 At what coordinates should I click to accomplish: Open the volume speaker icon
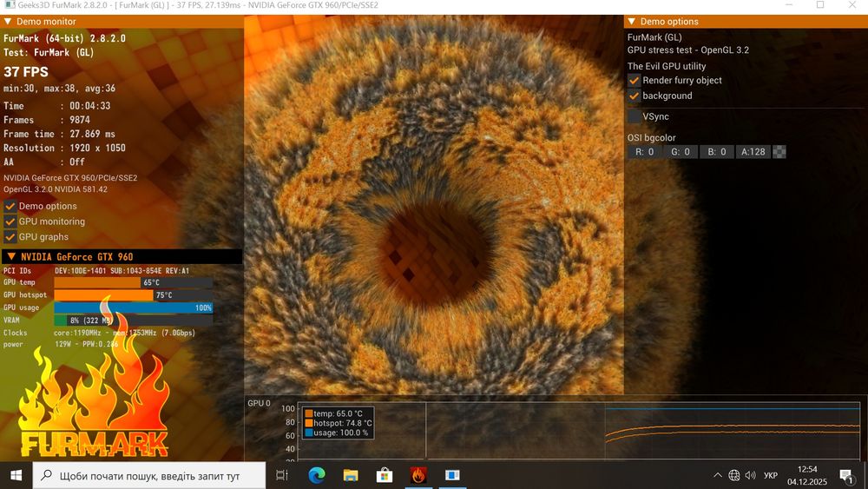pos(751,475)
